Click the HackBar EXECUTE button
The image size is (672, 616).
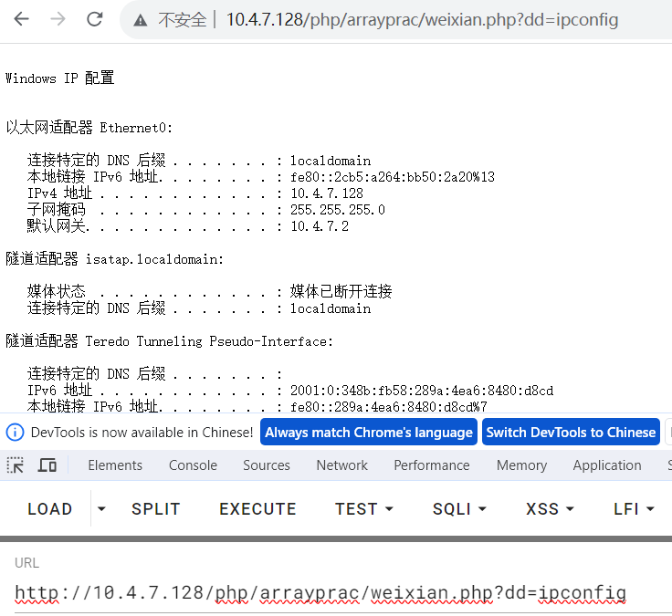pyautogui.click(x=257, y=509)
